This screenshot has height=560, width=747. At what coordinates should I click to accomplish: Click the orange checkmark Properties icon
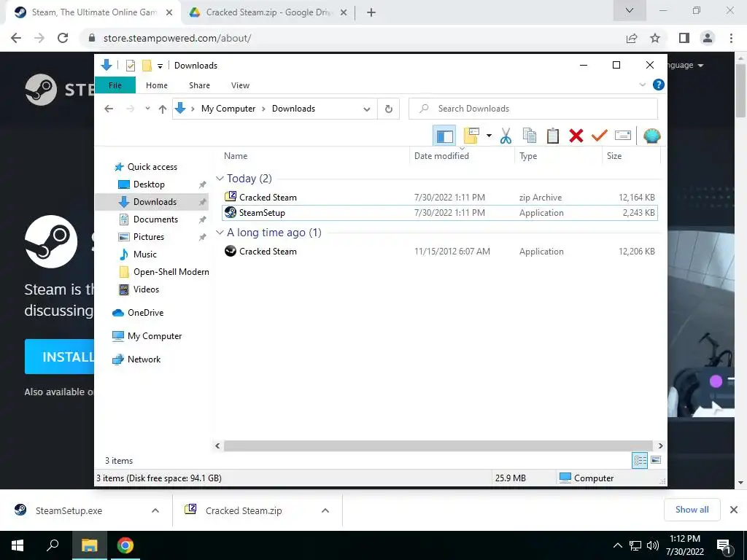[x=600, y=136]
